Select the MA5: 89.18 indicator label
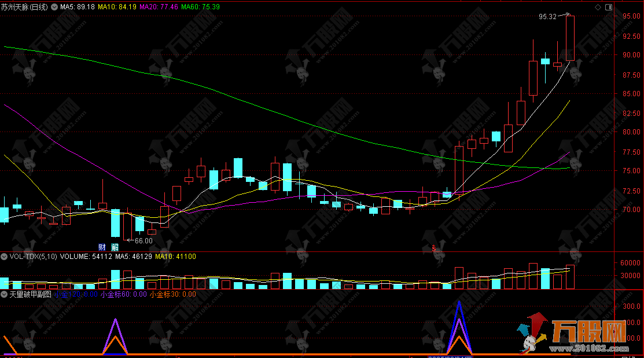Viewport: 644px width, 358px height. click(x=78, y=7)
